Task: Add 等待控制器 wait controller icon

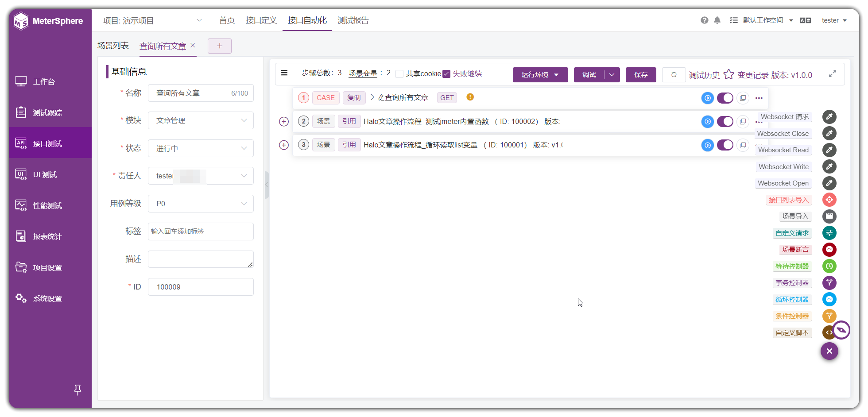Action: [829, 266]
